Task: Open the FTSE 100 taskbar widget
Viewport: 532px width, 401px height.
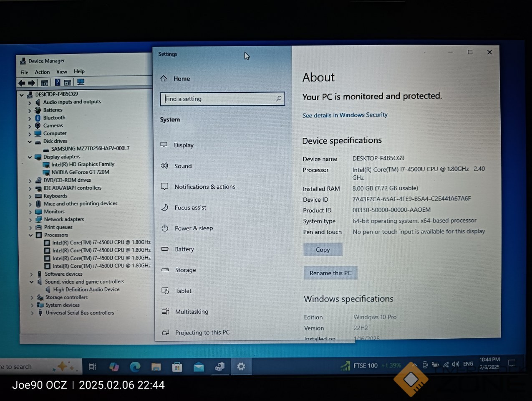Action: [371, 365]
